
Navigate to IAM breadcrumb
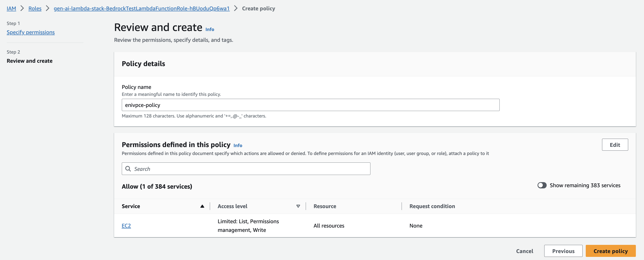coord(11,8)
